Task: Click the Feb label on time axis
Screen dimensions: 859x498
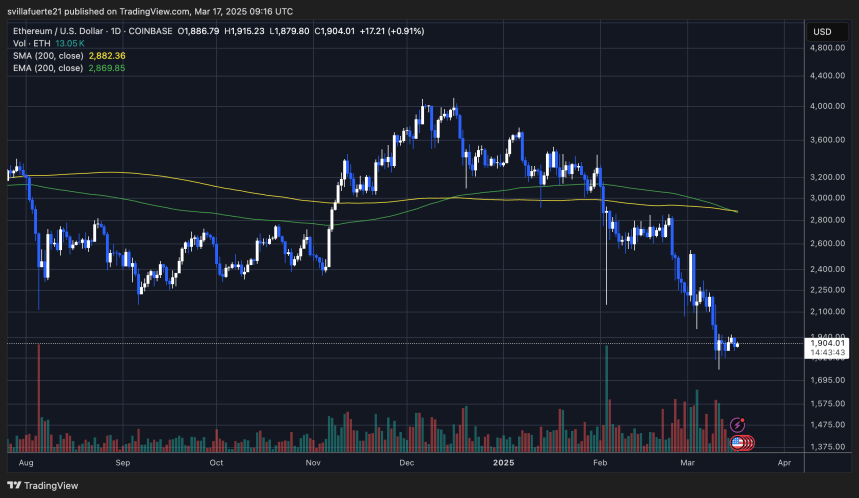Action: [x=600, y=462]
